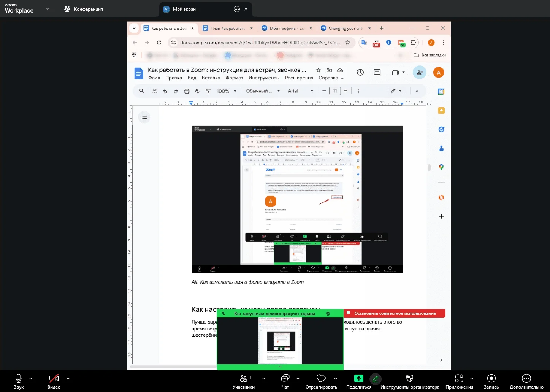Click the document vertical scrollbar thumb

(x=429, y=168)
